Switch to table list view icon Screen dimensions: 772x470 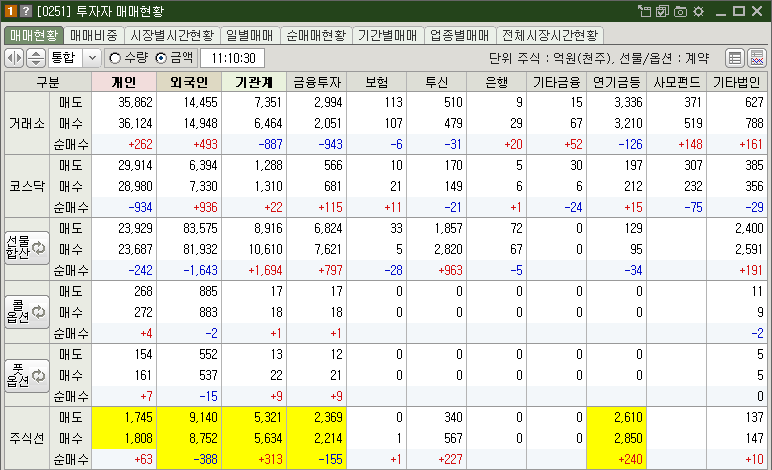click(735, 58)
